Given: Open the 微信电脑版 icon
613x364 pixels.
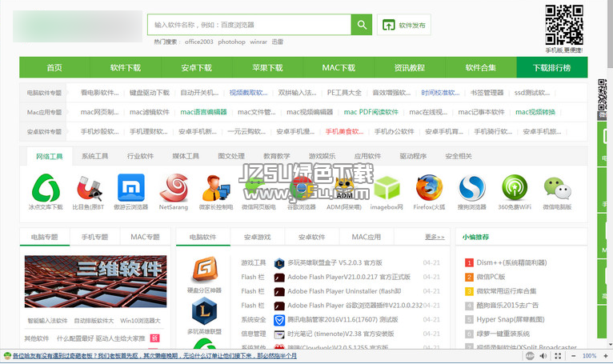Looking at the screenshot, I should pyautogui.click(x=557, y=188).
